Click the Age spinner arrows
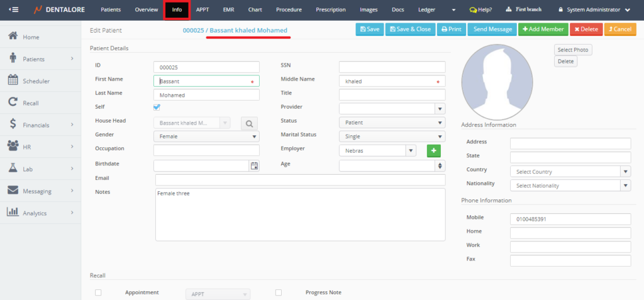This screenshot has height=300, width=644. [x=440, y=166]
